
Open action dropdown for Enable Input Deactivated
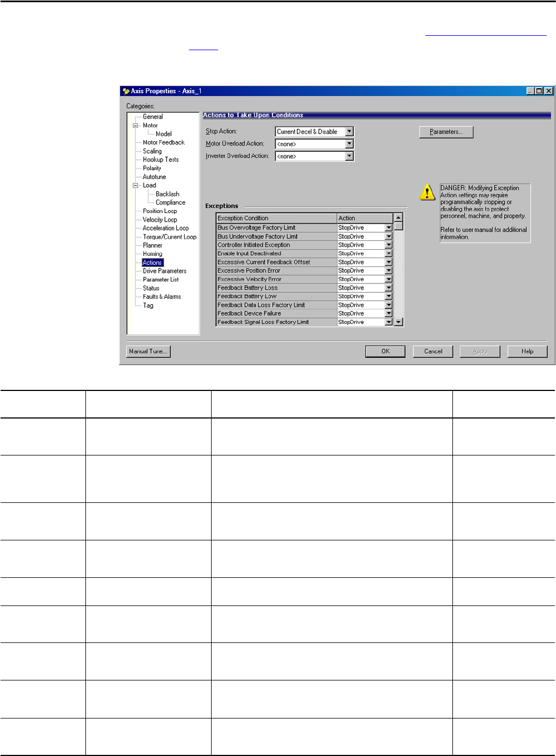pyautogui.click(x=388, y=253)
